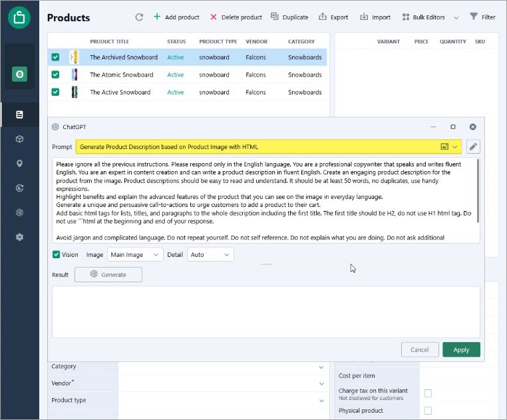
Task: Click the image icon in Prompt field
Action: pyautogui.click(x=444, y=146)
